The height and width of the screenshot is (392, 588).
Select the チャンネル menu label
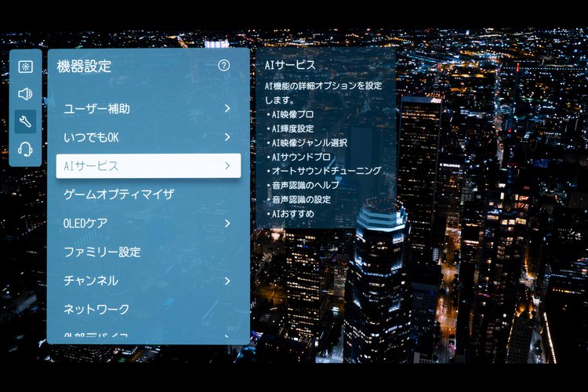click(91, 281)
